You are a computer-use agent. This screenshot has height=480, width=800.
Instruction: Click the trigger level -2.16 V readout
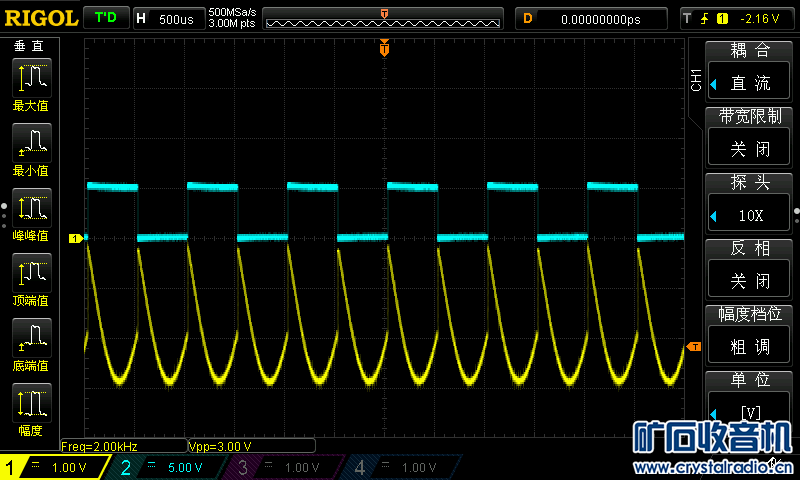pos(760,19)
